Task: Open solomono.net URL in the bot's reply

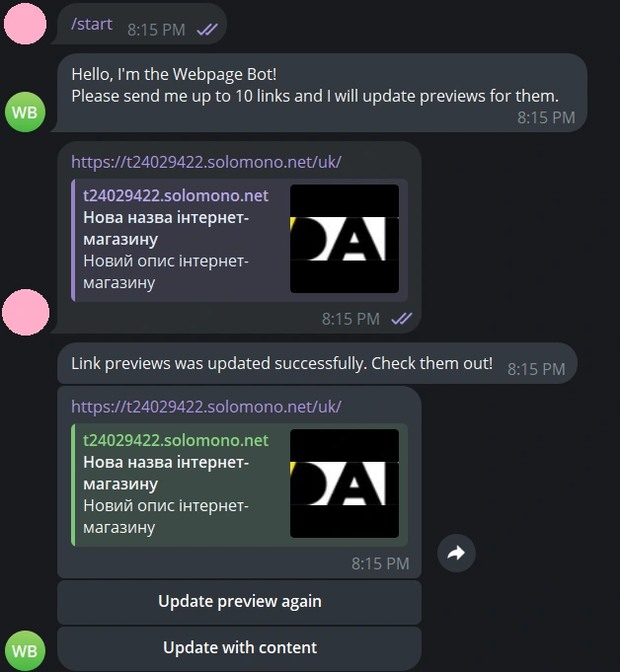Action: pyautogui.click(x=206, y=407)
